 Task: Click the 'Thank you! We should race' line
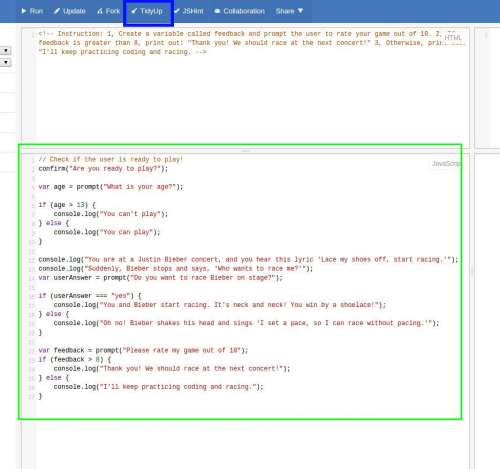tap(172, 368)
